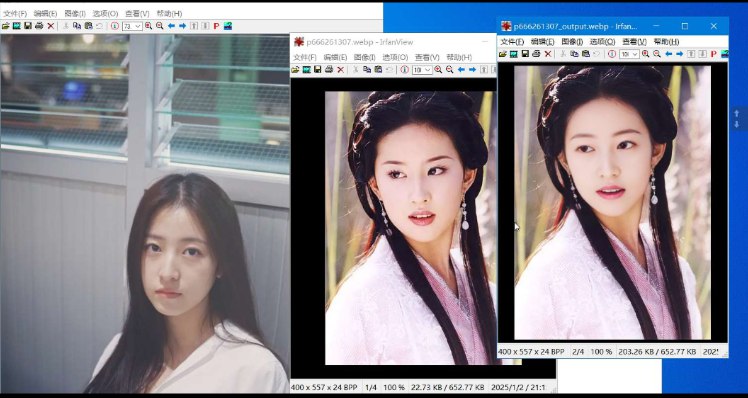Zoom out icon in left window toolbar
This screenshot has height=398, width=748.
click(x=160, y=26)
